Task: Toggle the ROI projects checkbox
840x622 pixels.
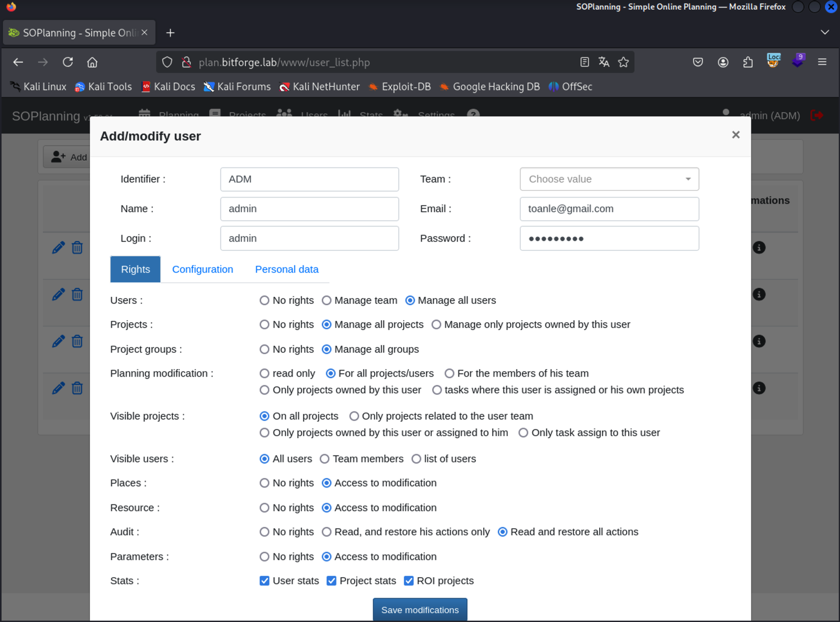Action: 409,581
